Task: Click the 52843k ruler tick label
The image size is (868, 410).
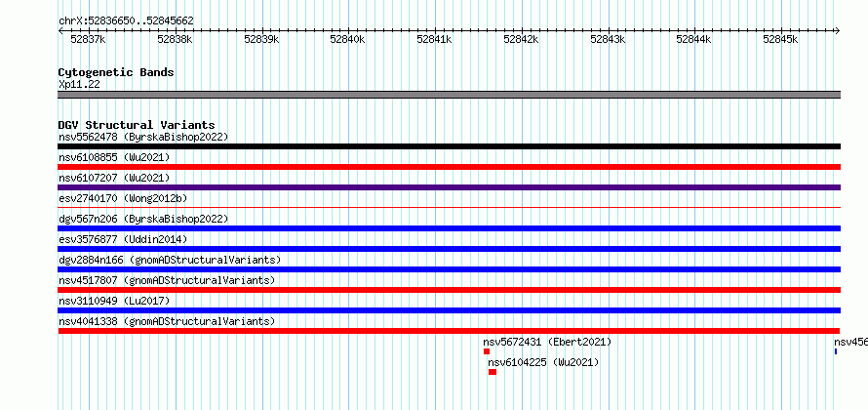Action: click(608, 39)
